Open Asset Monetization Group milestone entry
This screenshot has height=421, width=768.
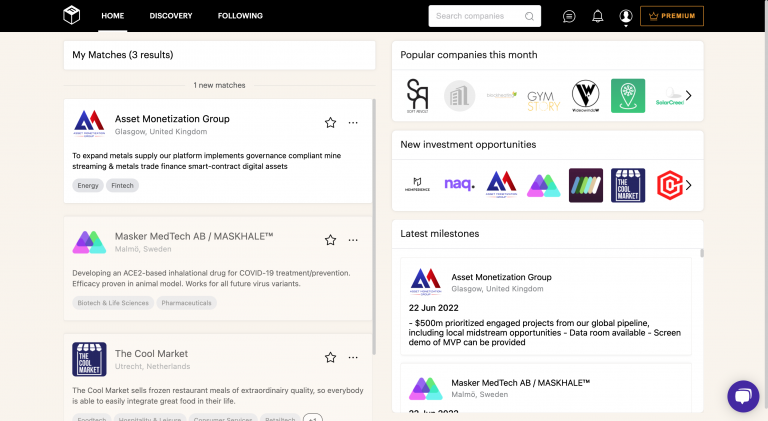[x=546, y=306]
